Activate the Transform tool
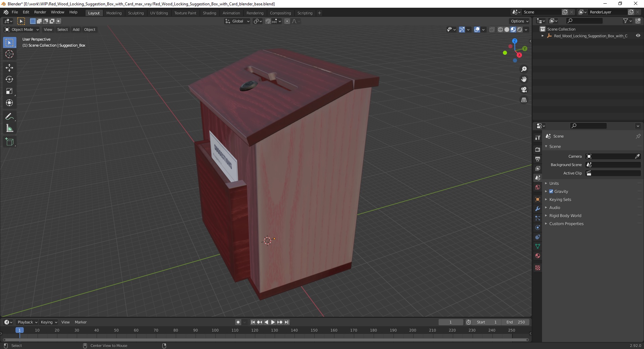The width and height of the screenshot is (644, 349). pos(9,103)
